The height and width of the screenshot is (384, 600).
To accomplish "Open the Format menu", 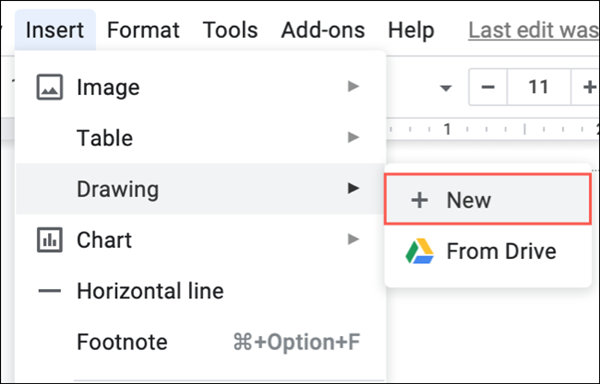I will point(143,30).
